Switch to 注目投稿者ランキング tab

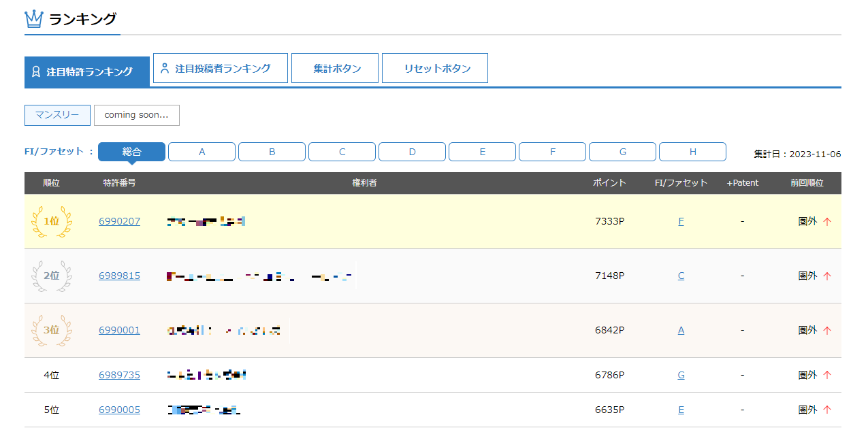221,68
